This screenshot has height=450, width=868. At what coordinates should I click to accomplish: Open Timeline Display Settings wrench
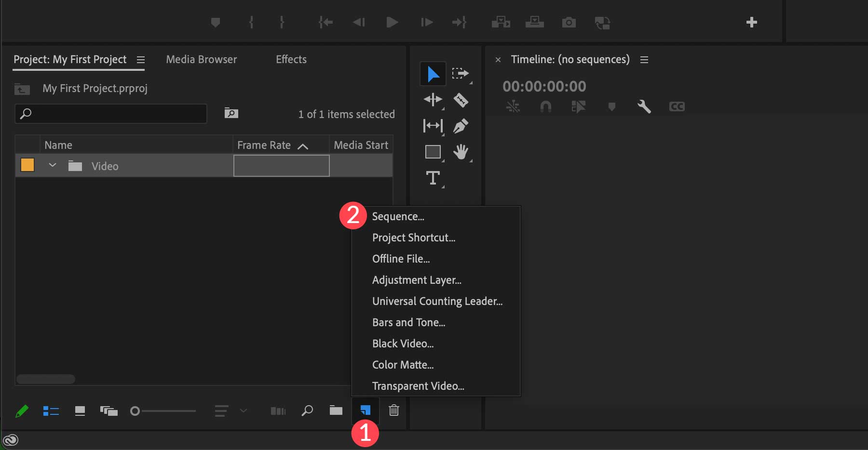645,106
